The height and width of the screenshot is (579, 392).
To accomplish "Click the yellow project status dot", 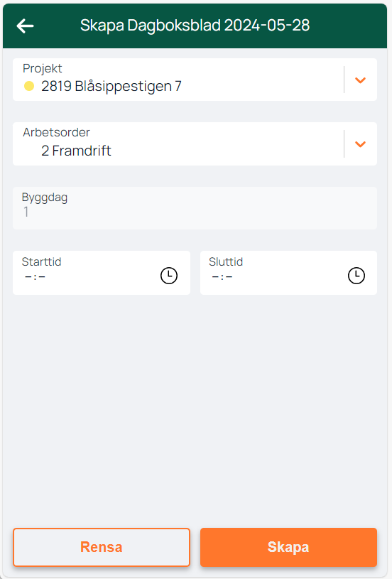I will pos(29,86).
